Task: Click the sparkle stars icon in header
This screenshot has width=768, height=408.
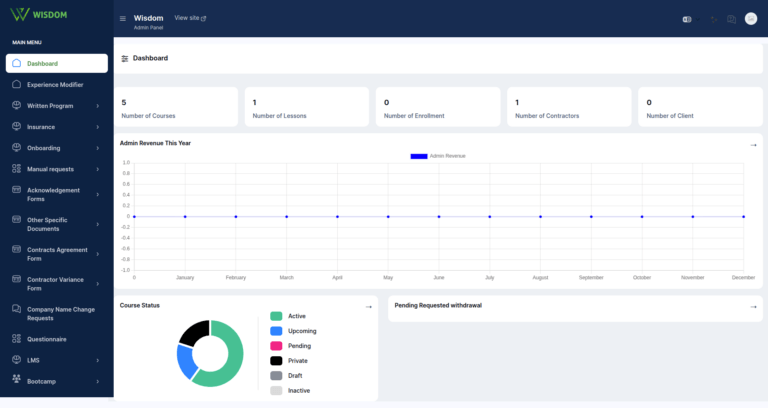Action: coord(714,19)
